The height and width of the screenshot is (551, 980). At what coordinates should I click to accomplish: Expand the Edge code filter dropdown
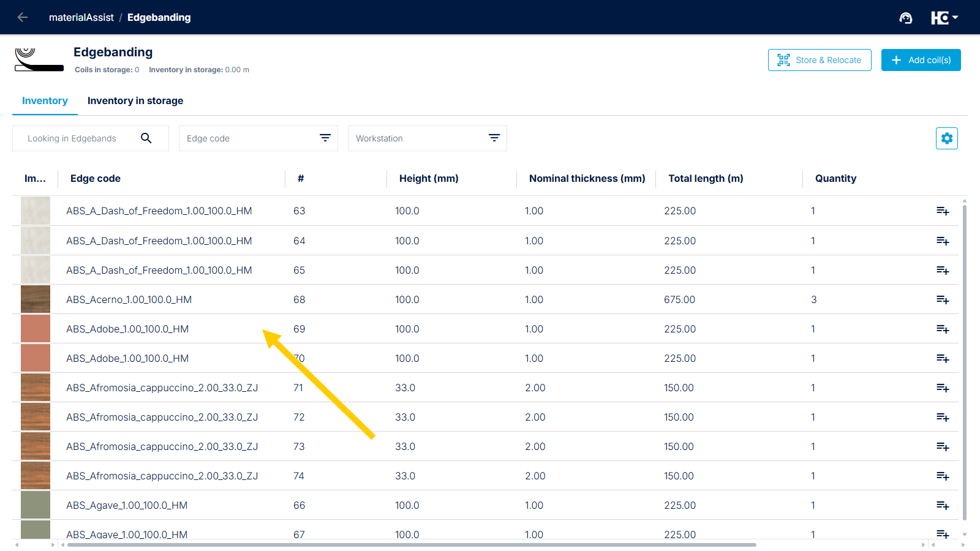pos(258,138)
